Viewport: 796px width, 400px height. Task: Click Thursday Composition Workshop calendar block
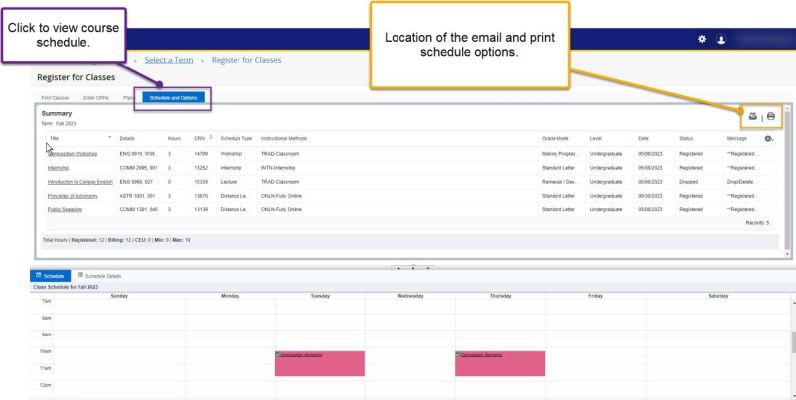point(499,363)
